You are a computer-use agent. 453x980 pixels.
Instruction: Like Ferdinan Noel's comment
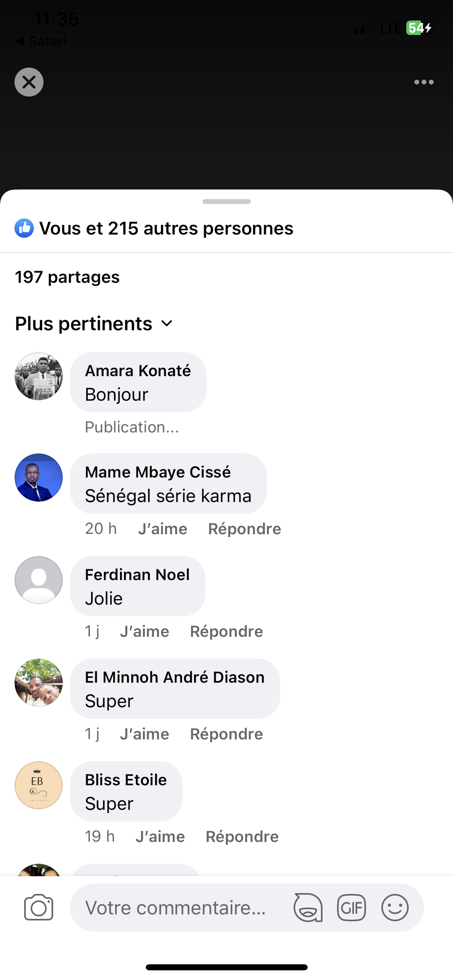pyautogui.click(x=145, y=631)
